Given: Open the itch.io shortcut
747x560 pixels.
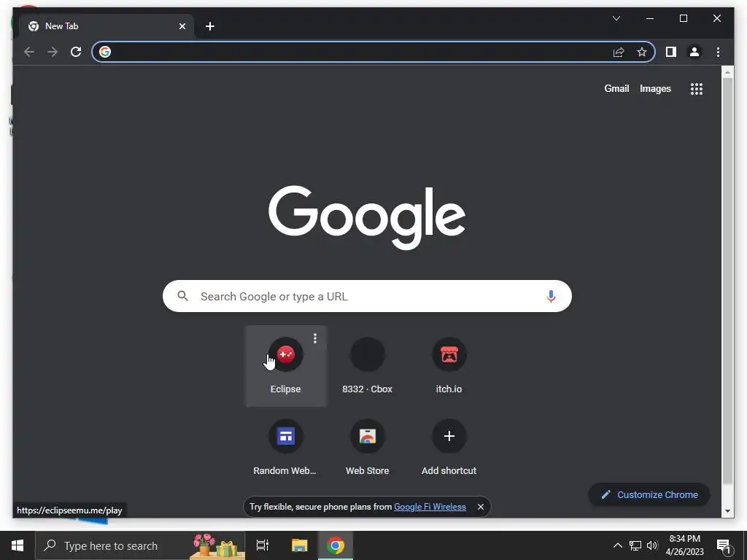Looking at the screenshot, I should coord(449,366).
